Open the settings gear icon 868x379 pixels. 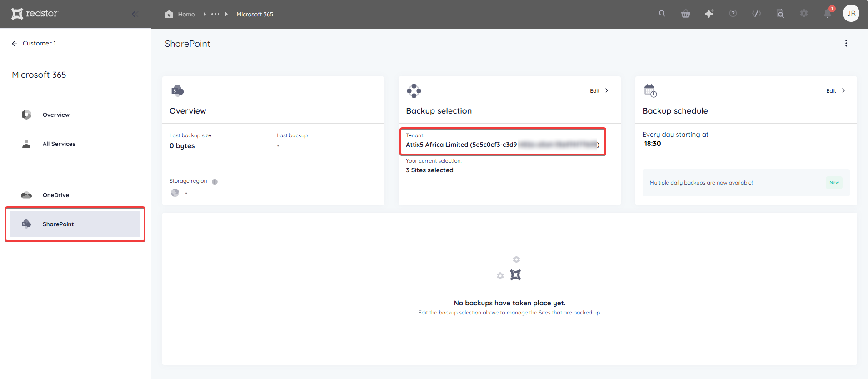click(x=804, y=14)
